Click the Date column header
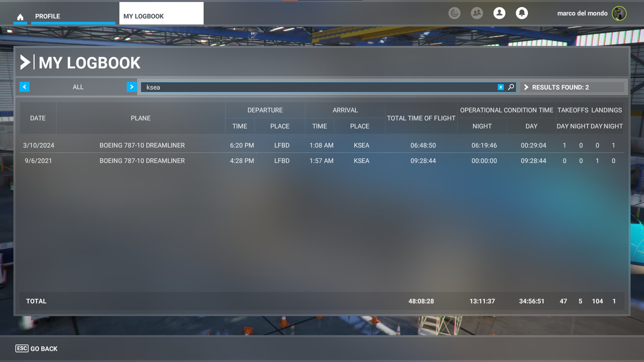 click(38, 118)
